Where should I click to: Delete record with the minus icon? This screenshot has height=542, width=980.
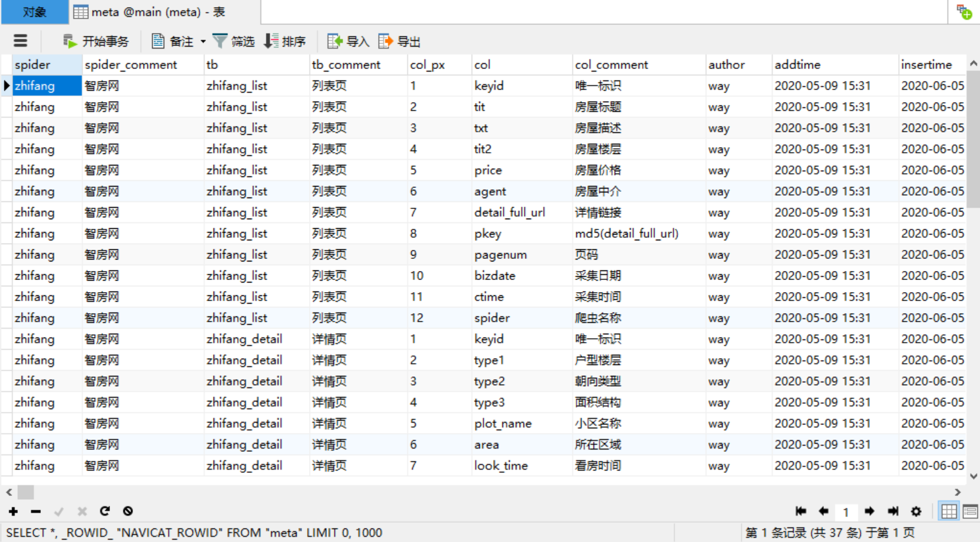coord(36,511)
